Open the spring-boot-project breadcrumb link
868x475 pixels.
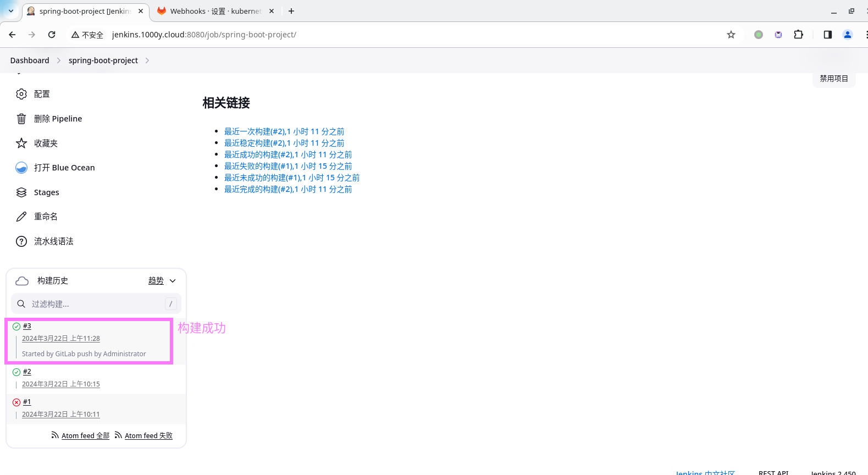(x=103, y=60)
